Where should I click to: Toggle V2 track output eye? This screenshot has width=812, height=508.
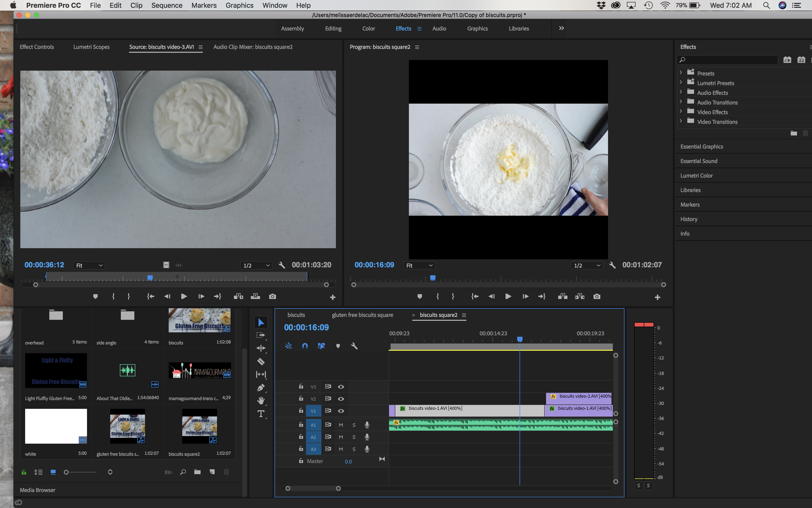(x=341, y=399)
